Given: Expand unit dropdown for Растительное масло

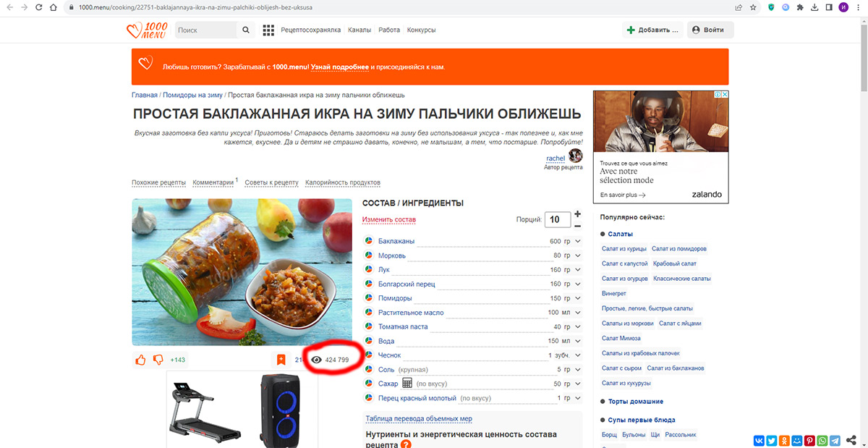Looking at the screenshot, I should coord(577,313).
